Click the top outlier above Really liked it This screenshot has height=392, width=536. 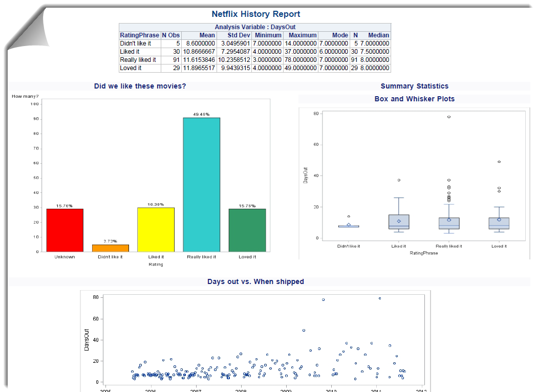(449, 117)
